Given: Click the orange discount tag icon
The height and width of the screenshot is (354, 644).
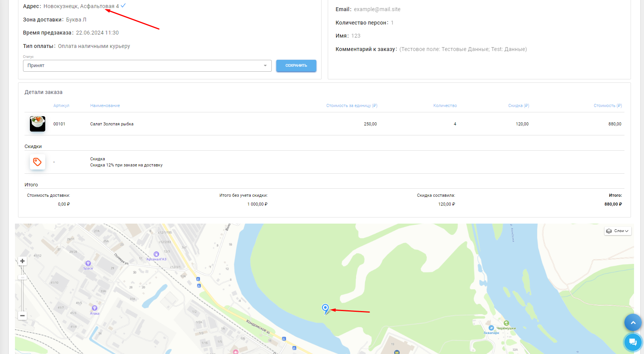Looking at the screenshot, I should click(x=37, y=162).
